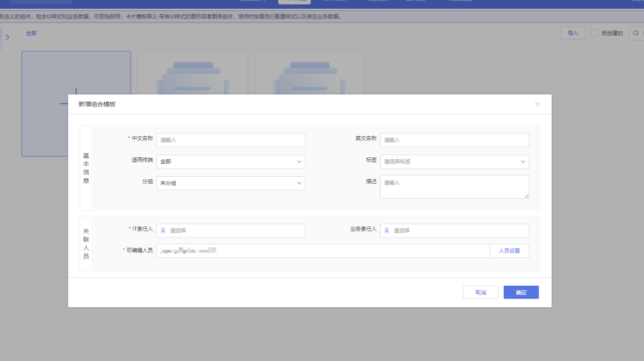Click into the 描述 text area

tap(454, 187)
